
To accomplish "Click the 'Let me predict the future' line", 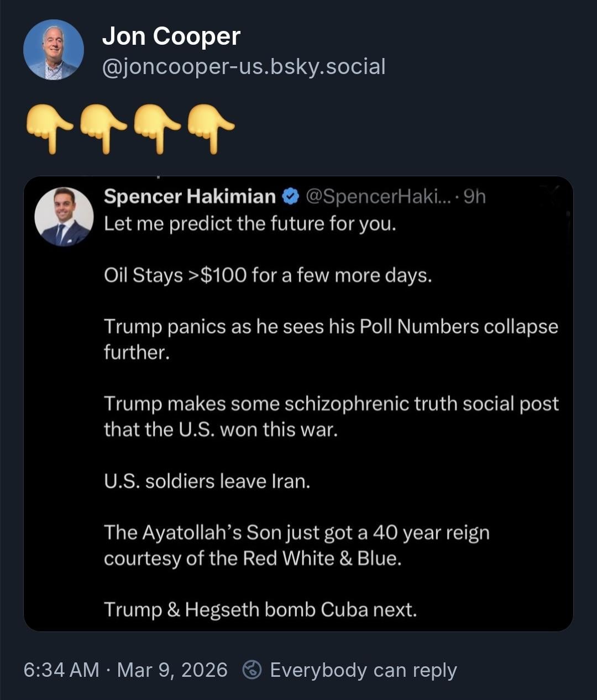I will [250, 224].
